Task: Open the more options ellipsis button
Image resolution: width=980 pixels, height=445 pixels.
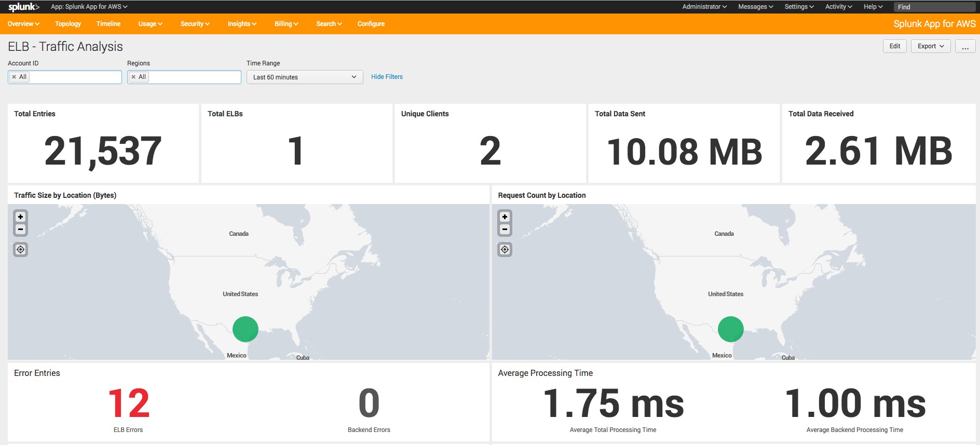Action: coord(965,46)
